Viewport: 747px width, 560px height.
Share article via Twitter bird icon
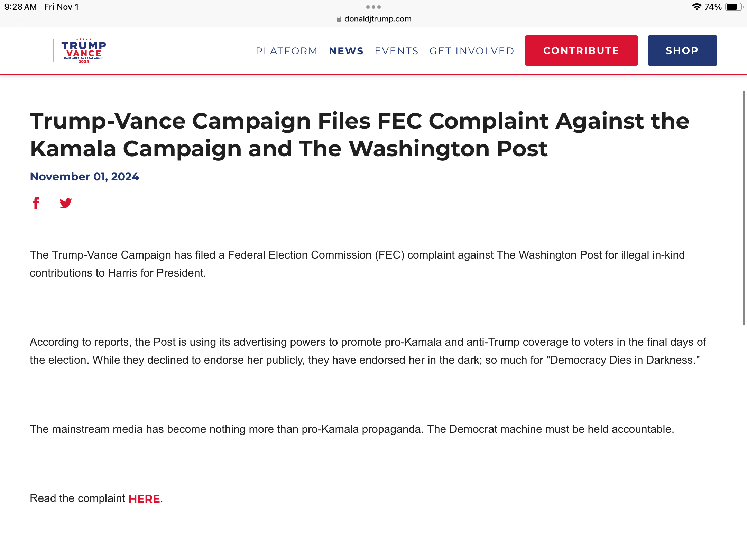pyautogui.click(x=65, y=203)
